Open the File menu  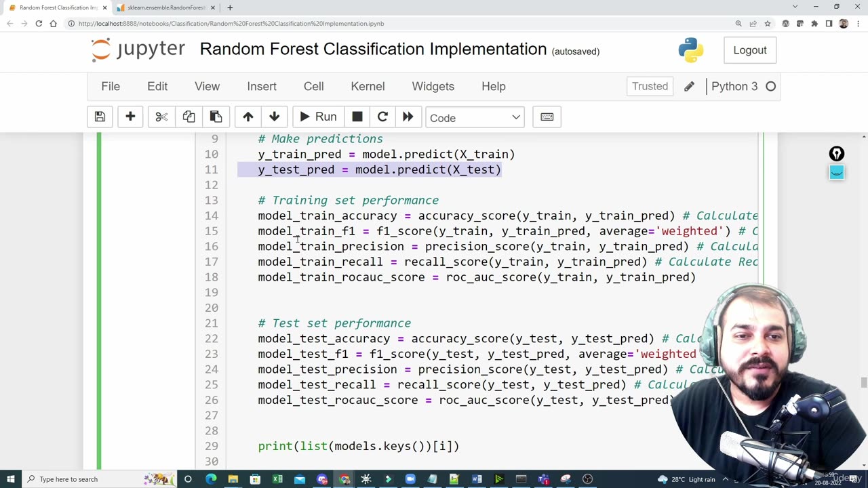pos(111,86)
